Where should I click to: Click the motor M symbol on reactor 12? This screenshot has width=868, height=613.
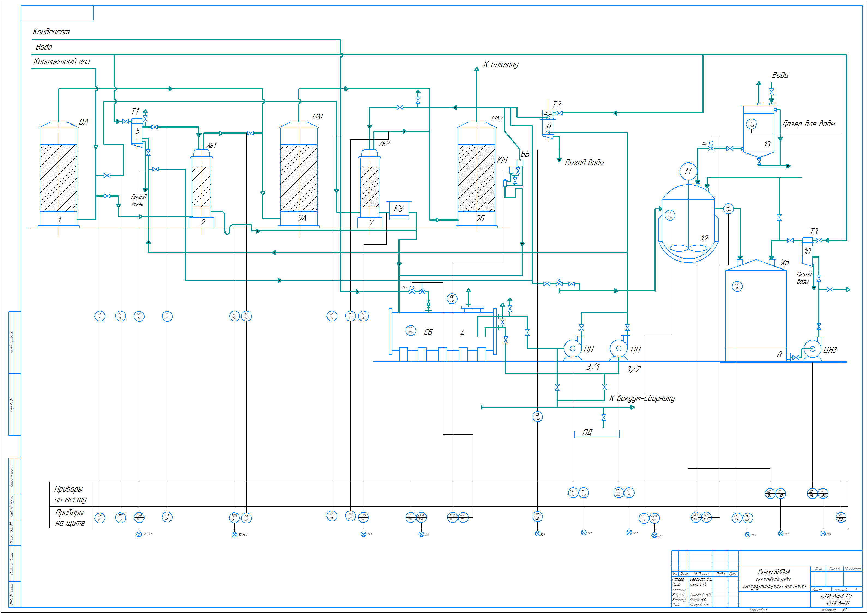click(x=688, y=171)
